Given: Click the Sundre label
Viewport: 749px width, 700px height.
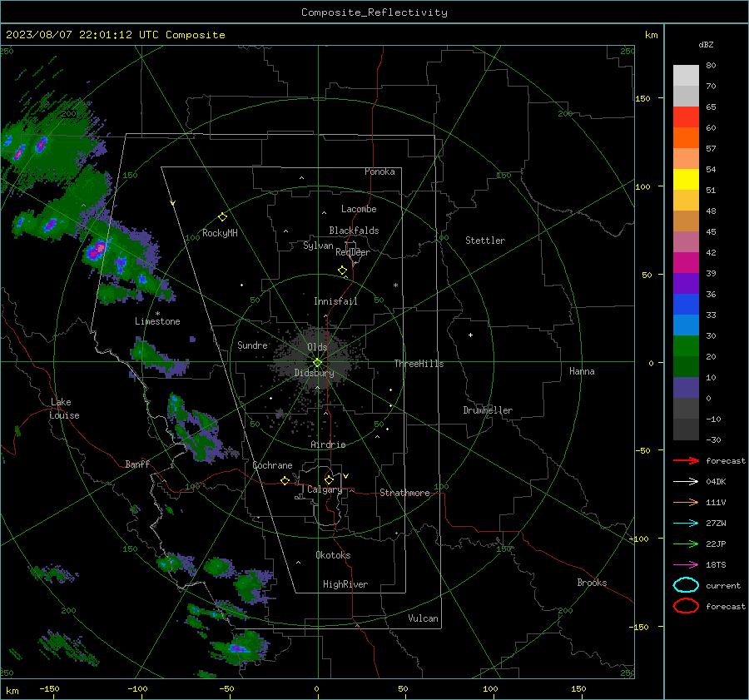Looking at the screenshot, I should tap(252, 345).
